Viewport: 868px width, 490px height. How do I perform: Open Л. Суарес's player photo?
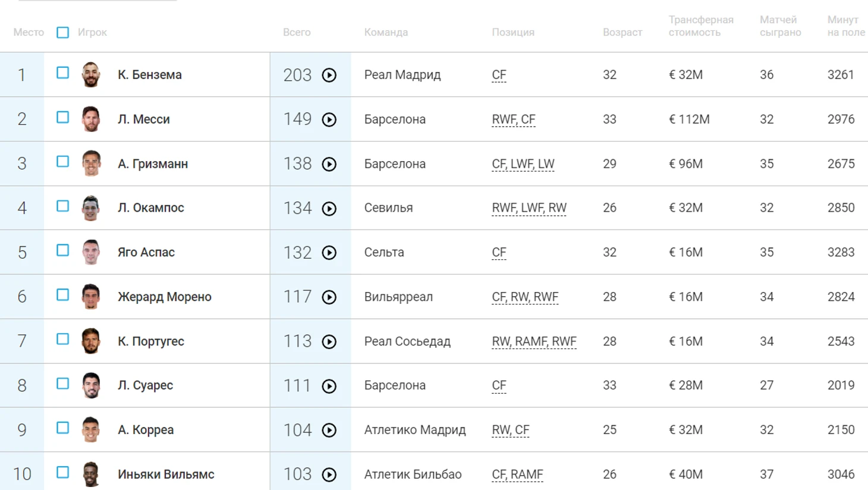tap(91, 385)
